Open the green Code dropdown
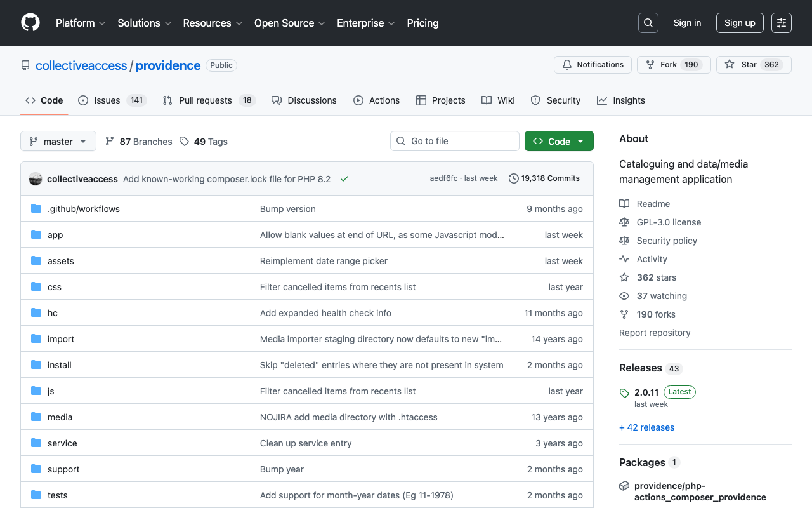 point(559,141)
